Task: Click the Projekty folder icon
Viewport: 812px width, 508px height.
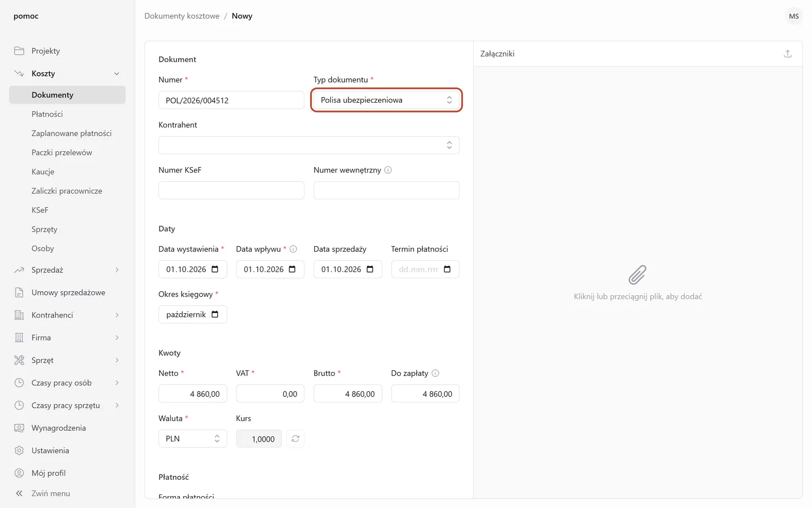Action: click(x=19, y=51)
